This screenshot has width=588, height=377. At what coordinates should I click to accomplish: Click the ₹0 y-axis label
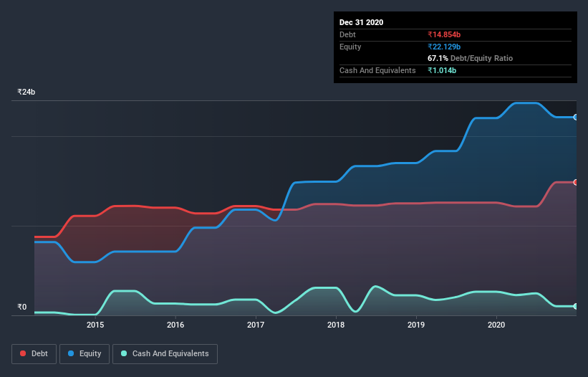[x=22, y=307]
